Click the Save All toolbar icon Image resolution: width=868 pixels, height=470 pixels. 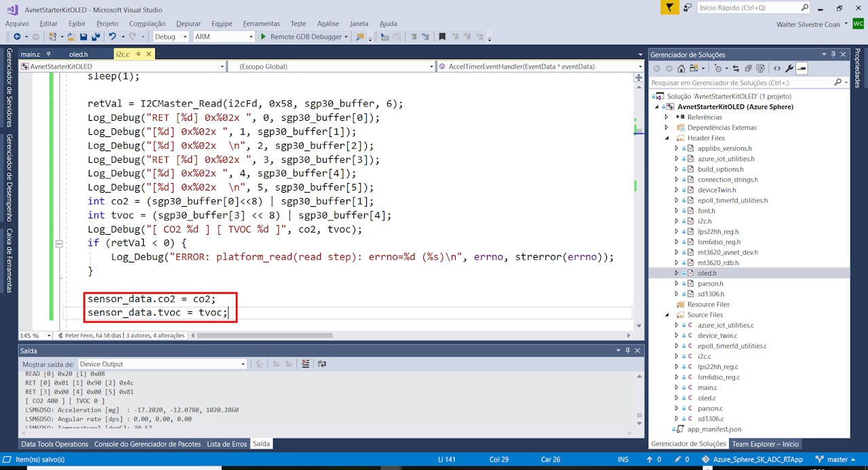pos(94,37)
